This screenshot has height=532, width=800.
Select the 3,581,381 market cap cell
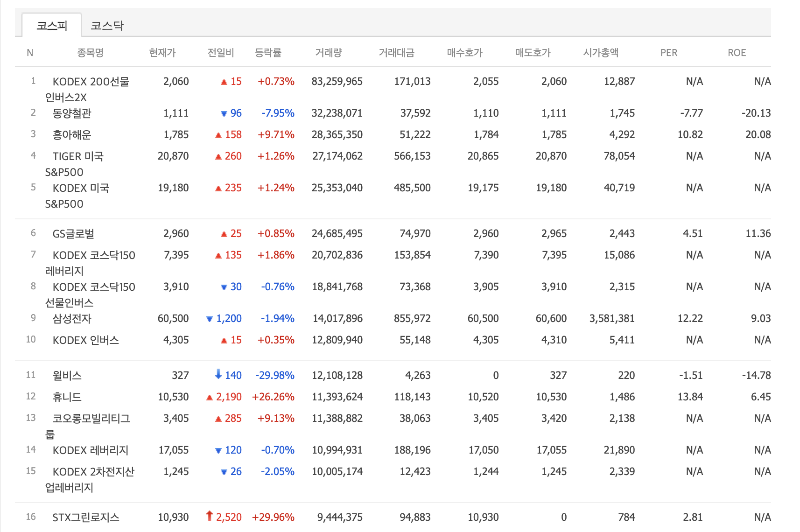(x=612, y=318)
